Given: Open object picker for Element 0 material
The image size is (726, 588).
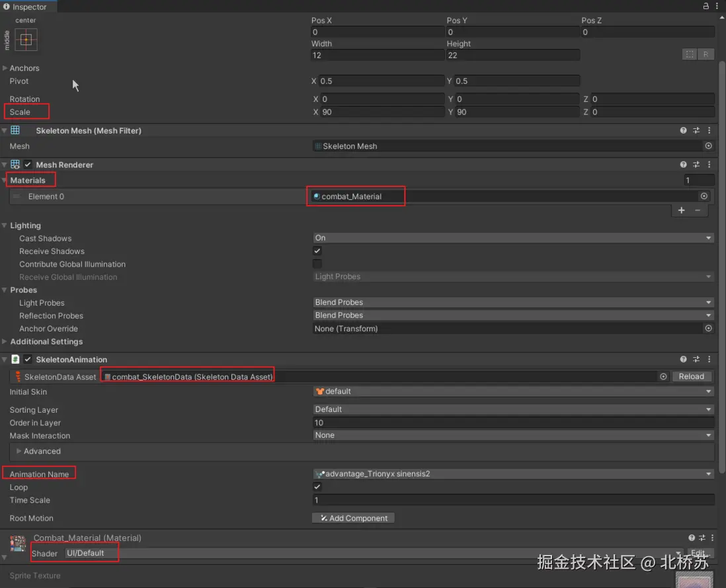Looking at the screenshot, I should pyautogui.click(x=704, y=196).
